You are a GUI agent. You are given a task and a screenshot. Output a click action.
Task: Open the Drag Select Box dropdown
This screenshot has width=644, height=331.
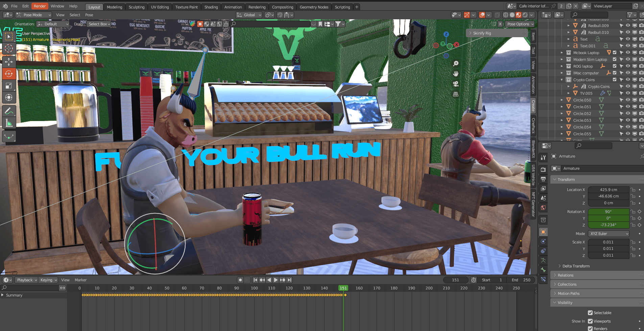[99, 24]
